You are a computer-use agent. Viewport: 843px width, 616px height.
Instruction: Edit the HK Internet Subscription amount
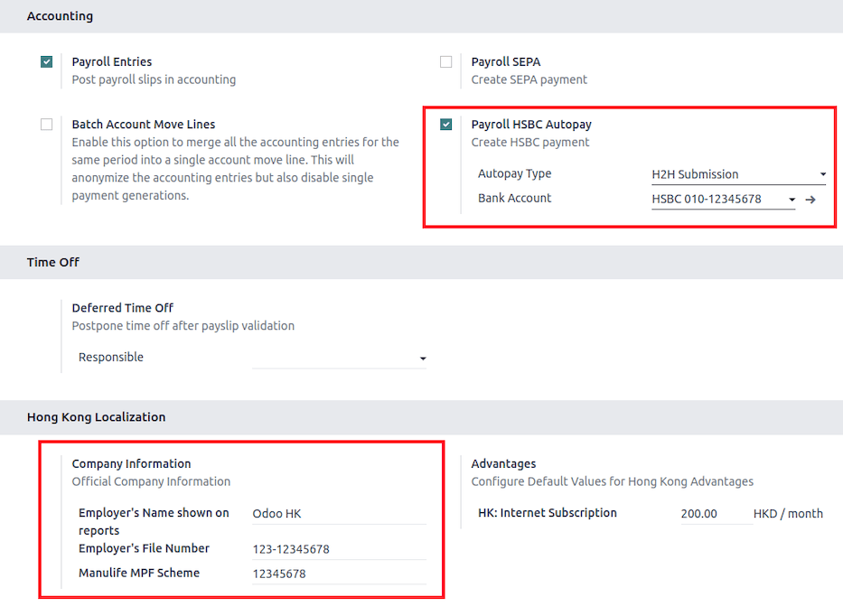pyautogui.click(x=715, y=514)
